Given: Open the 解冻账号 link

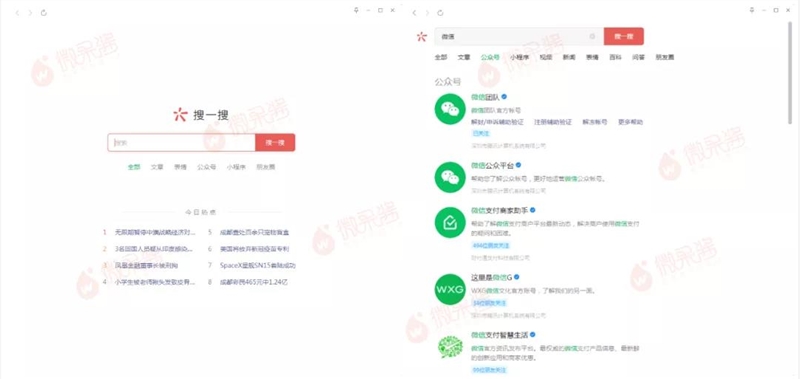Looking at the screenshot, I should point(595,122).
